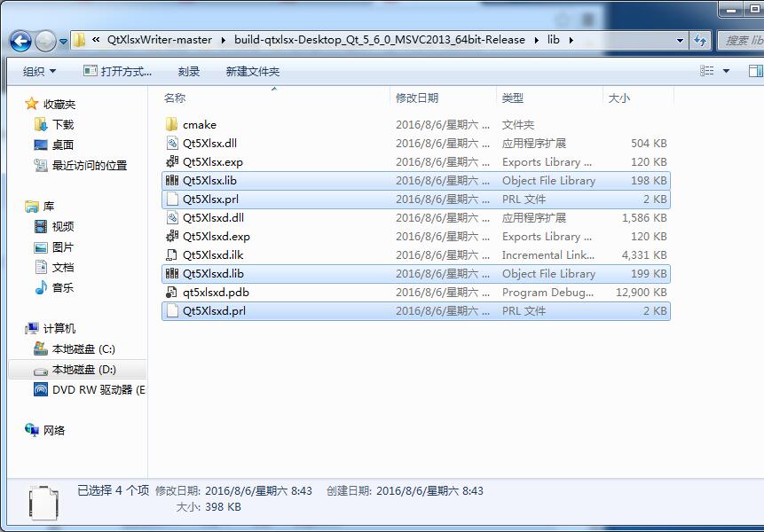The height and width of the screenshot is (532, 764).
Task: Sort by 大小 column header
Action: [x=618, y=98]
